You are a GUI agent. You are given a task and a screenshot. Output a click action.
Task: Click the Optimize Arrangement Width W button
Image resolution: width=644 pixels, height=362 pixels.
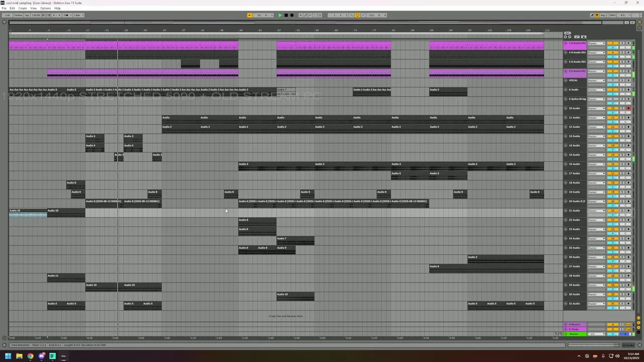pyautogui.click(x=632, y=23)
